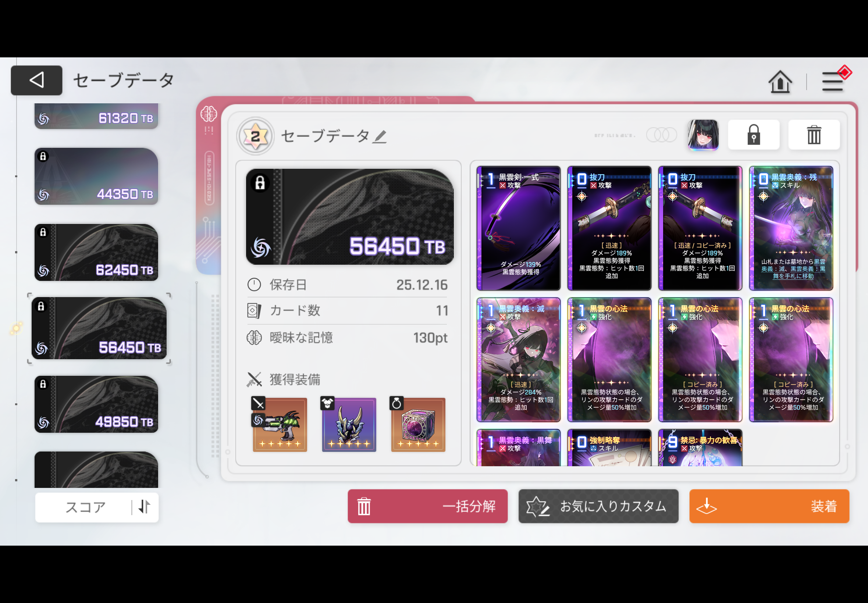
Task: Select the 49850 TB save entry
Action: point(96,404)
